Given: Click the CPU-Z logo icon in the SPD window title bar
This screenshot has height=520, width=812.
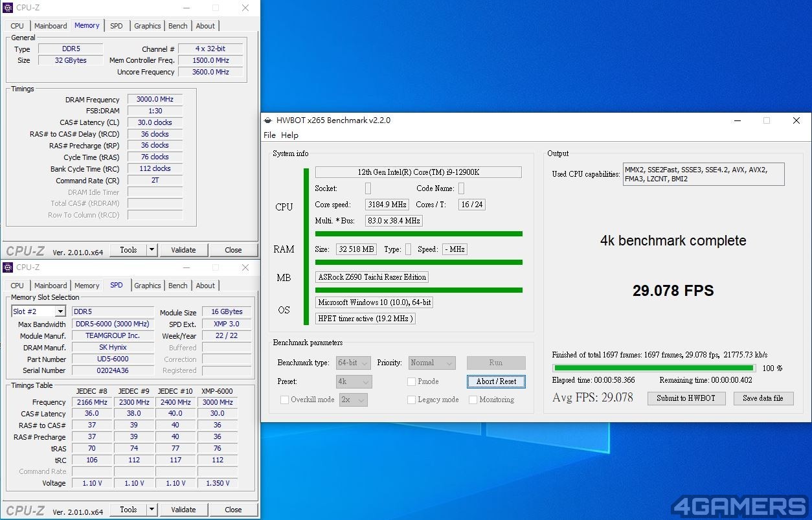Looking at the screenshot, I should (8, 267).
